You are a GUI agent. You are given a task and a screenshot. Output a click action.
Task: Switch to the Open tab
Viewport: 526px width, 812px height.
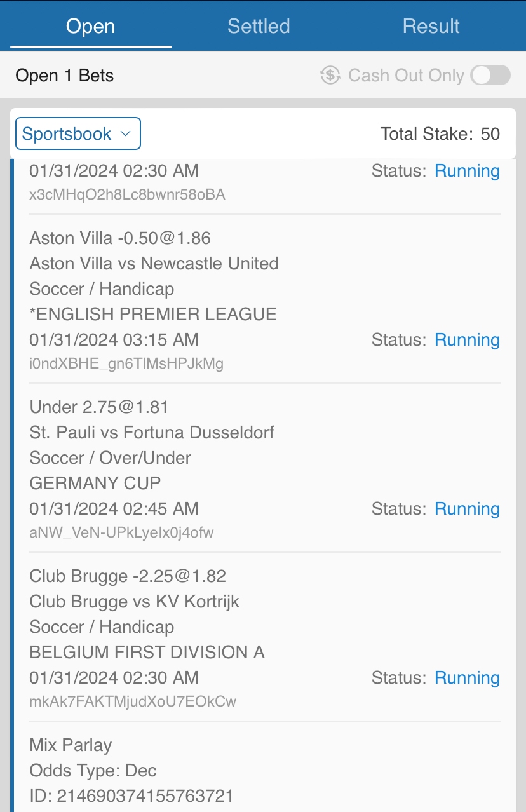click(x=91, y=26)
